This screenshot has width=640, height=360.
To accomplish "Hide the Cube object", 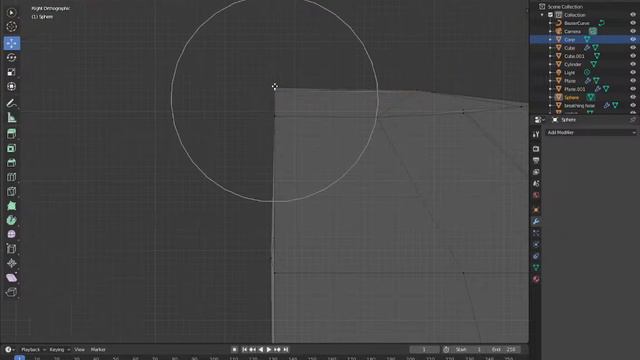I will tap(633, 48).
